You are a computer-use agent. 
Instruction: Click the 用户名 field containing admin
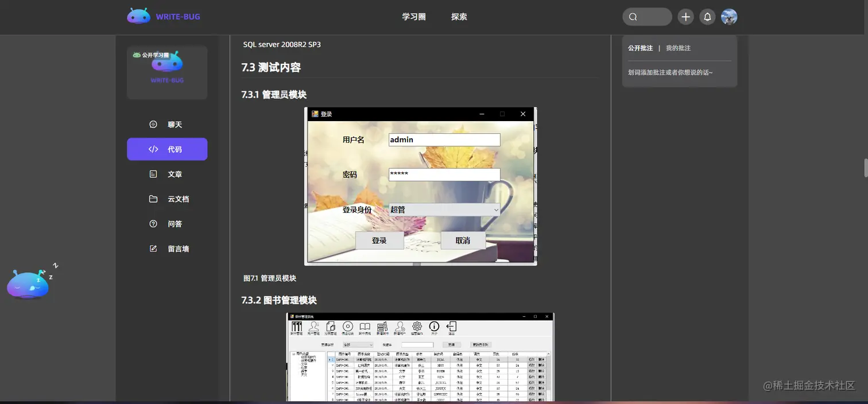pyautogui.click(x=444, y=139)
